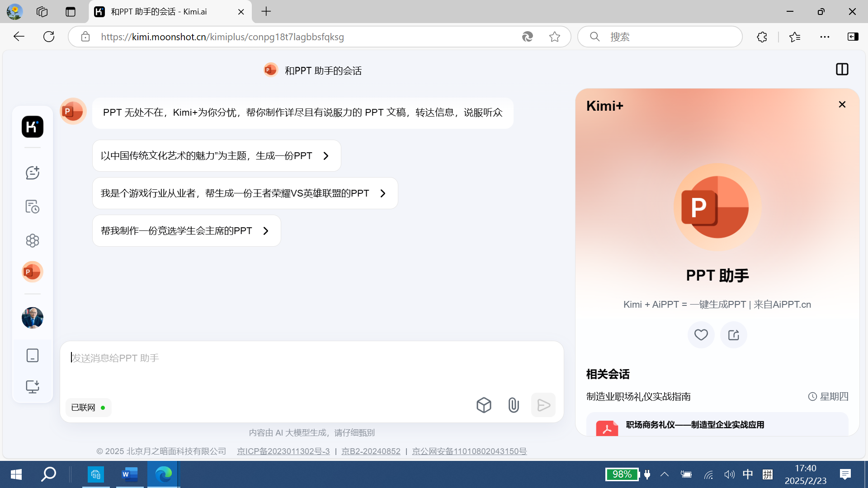This screenshot has height=488, width=868.
Task: Open the browser settings ellipsis menu
Action: (825, 37)
